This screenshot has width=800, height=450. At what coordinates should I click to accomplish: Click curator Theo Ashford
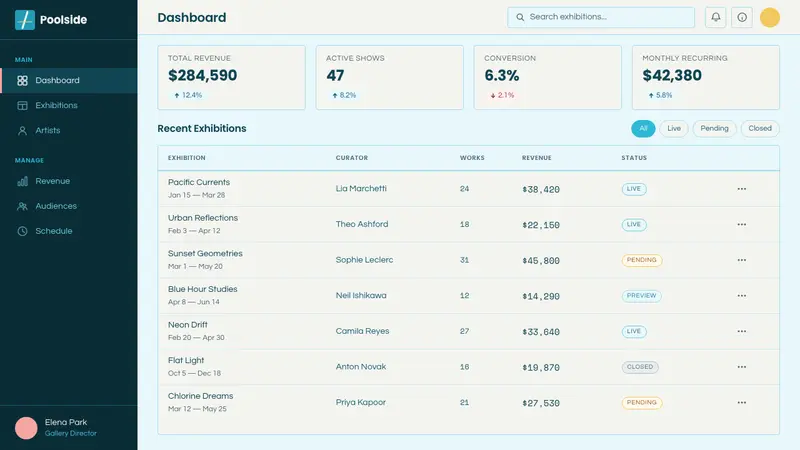pyautogui.click(x=362, y=224)
